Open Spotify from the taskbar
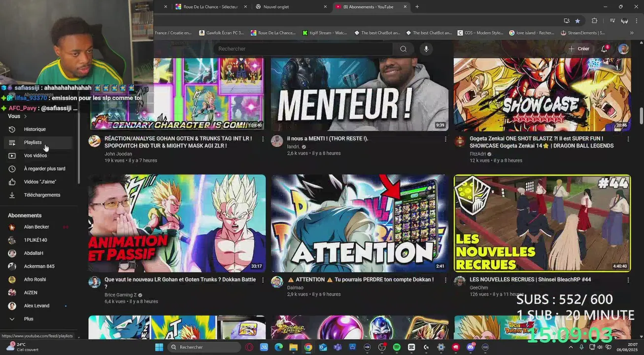Viewport: 644px width, 355px height. (397, 347)
